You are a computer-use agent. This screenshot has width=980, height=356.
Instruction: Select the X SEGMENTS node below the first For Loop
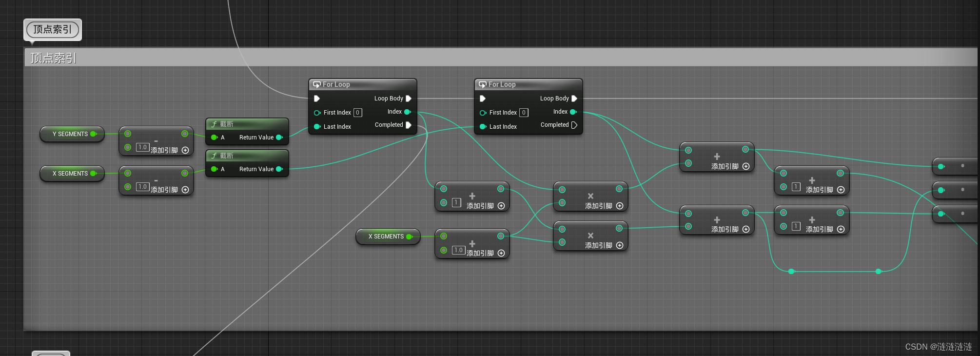click(388, 237)
